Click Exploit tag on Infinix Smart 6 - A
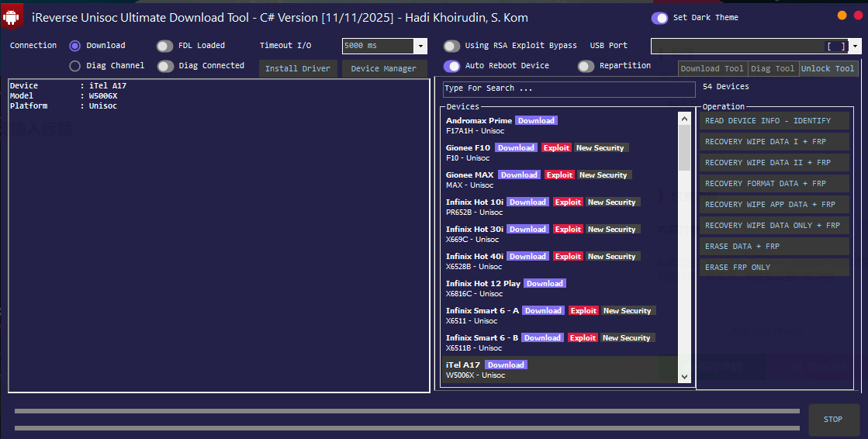 click(583, 310)
